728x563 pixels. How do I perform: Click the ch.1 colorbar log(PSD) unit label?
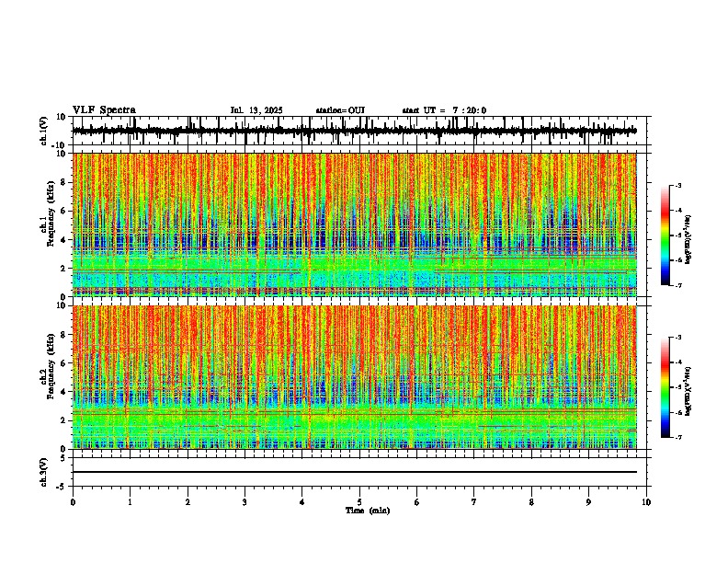[x=688, y=240]
